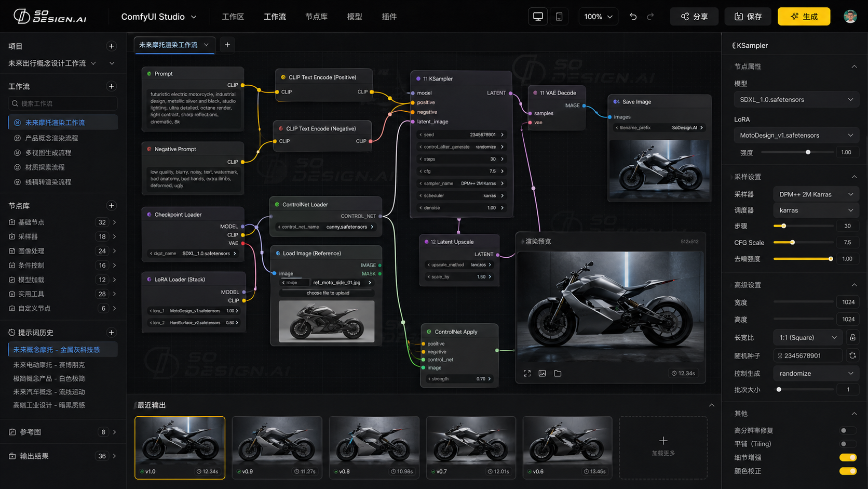Turn off the 细节增强 toggle
Viewport: 868px width, 489px height.
pyautogui.click(x=847, y=457)
